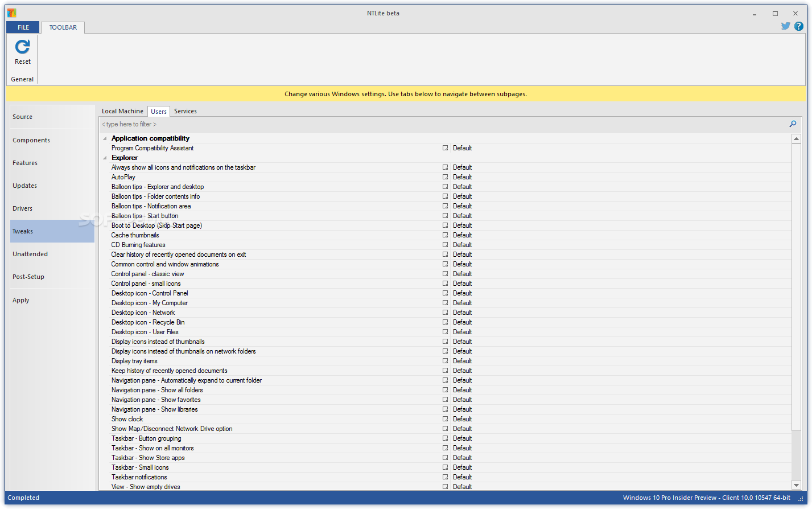This screenshot has width=812, height=509.
Task: Click the scrollbar down arrow
Action: (x=796, y=485)
